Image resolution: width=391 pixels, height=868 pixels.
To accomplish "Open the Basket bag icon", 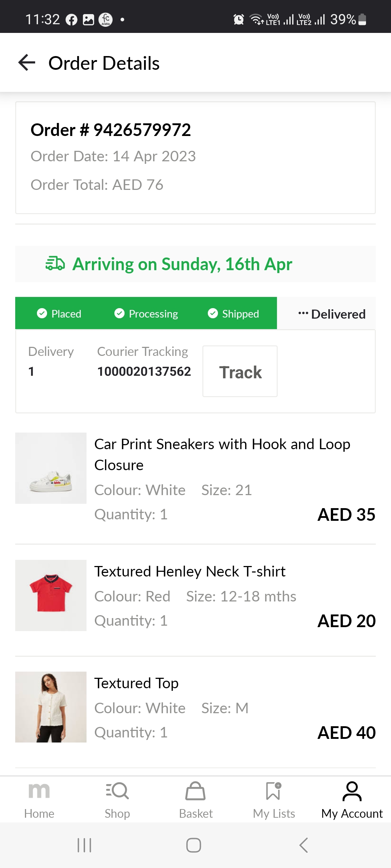I will click(195, 791).
